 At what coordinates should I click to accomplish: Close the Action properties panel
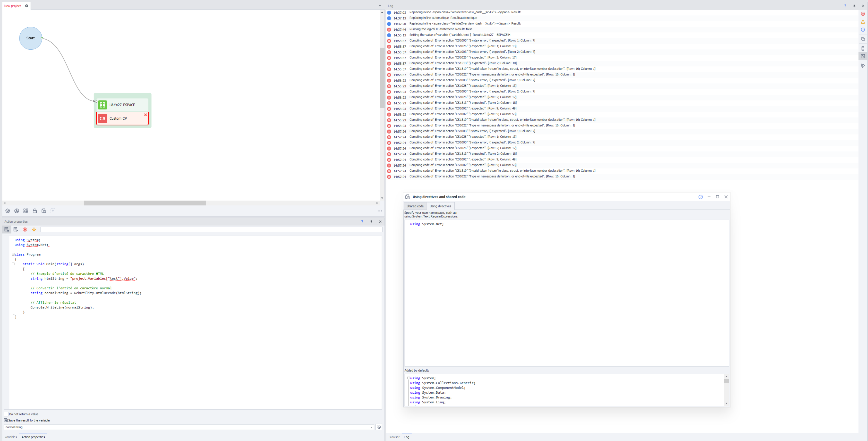pos(380,222)
